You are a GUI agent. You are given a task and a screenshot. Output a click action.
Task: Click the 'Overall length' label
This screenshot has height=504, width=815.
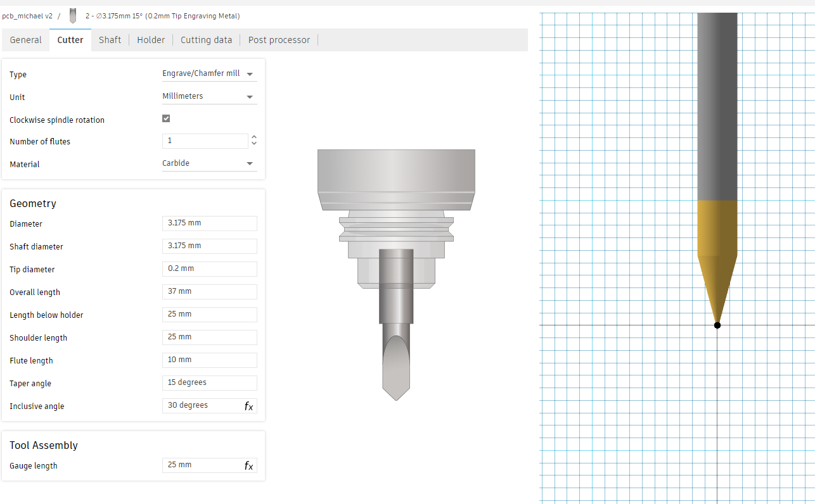[x=35, y=293]
